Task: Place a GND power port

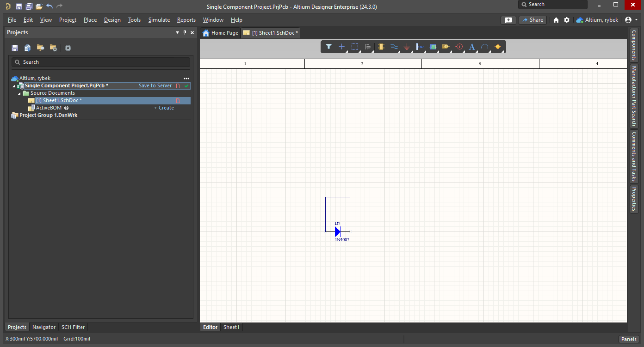Action: (407, 47)
